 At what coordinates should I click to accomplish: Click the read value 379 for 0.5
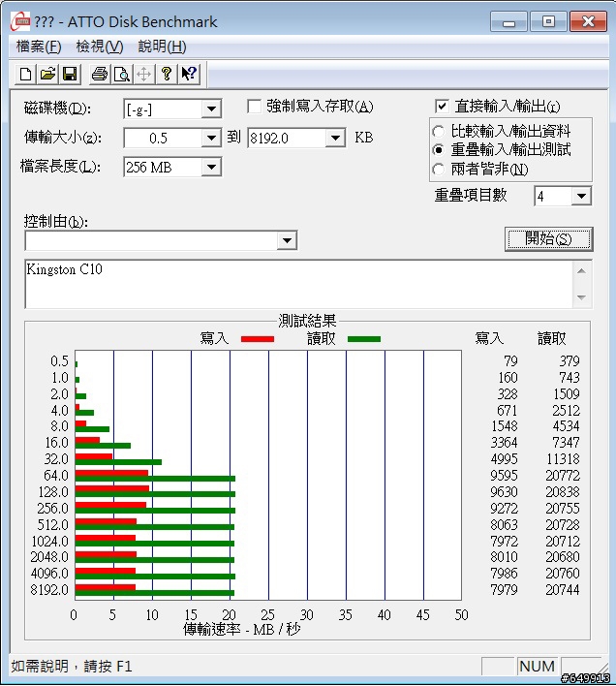[570, 361]
